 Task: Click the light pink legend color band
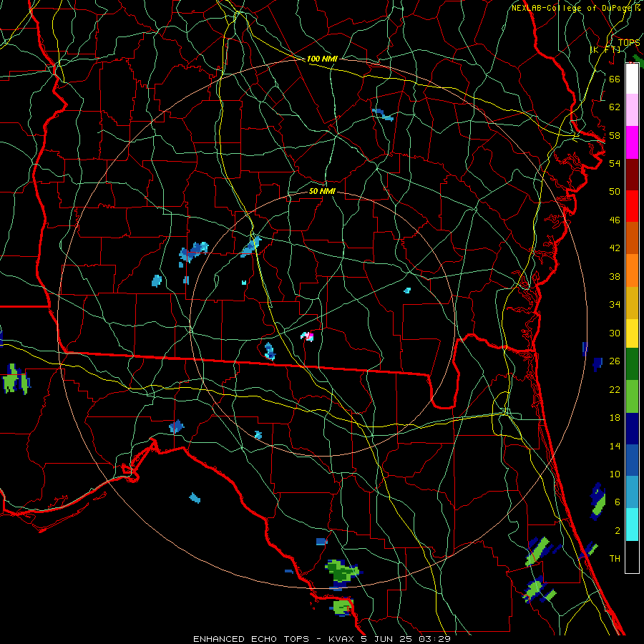point(632,110)
